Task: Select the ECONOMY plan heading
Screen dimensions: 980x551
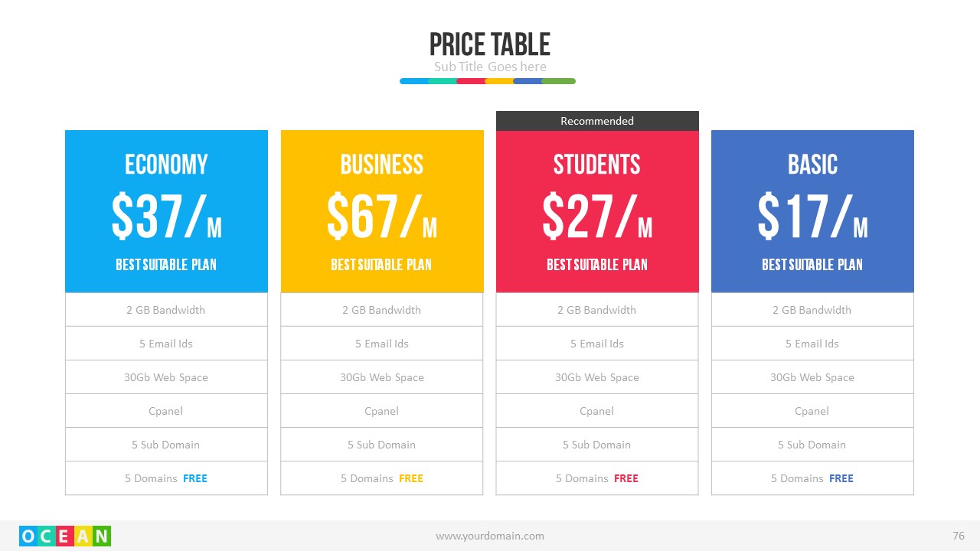Action: click(x=166, y=165)
